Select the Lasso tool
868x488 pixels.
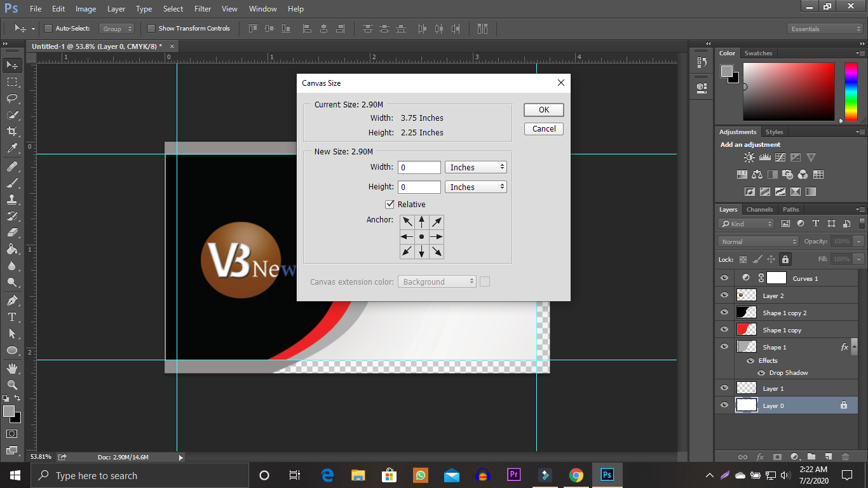[12, 98]
